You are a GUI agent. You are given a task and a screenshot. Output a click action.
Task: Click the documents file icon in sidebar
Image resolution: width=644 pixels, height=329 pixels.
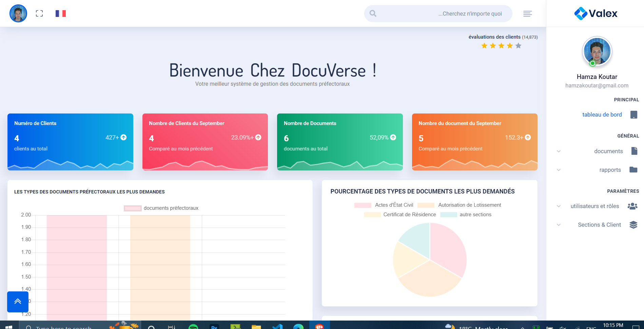click(x=634, y=151)
